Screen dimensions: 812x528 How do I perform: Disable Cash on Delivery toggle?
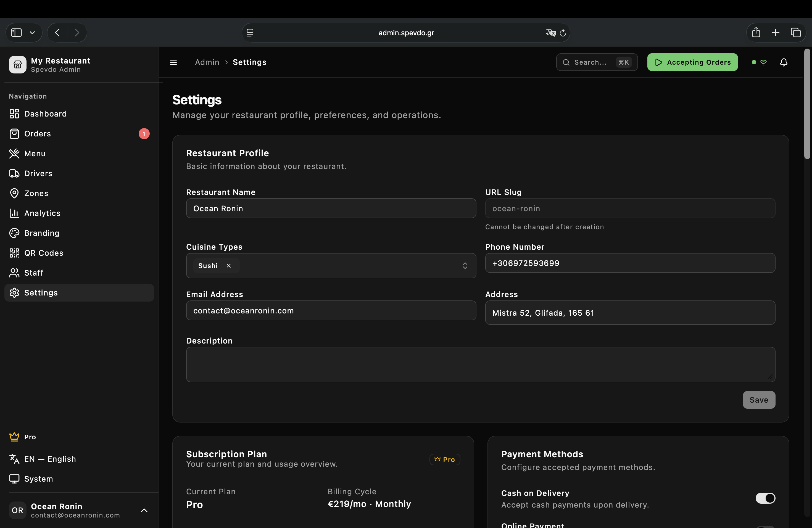coord(765,498)
